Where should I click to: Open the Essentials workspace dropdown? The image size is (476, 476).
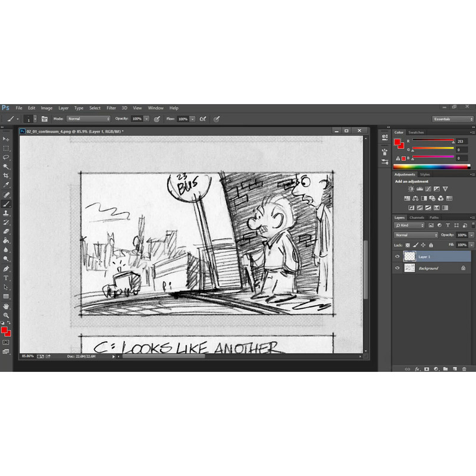pos(453,119)
